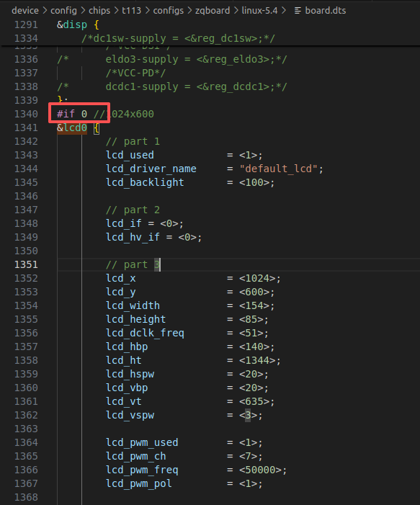Click on the '// part 2' comment
The width and height of the screenshot is (420, 505).
click(x=133, y=210)
